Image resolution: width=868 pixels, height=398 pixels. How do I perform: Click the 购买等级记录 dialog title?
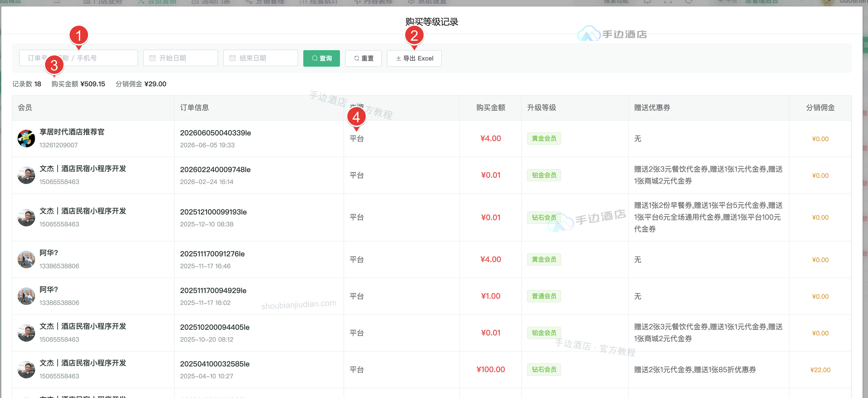click(432, 22)
